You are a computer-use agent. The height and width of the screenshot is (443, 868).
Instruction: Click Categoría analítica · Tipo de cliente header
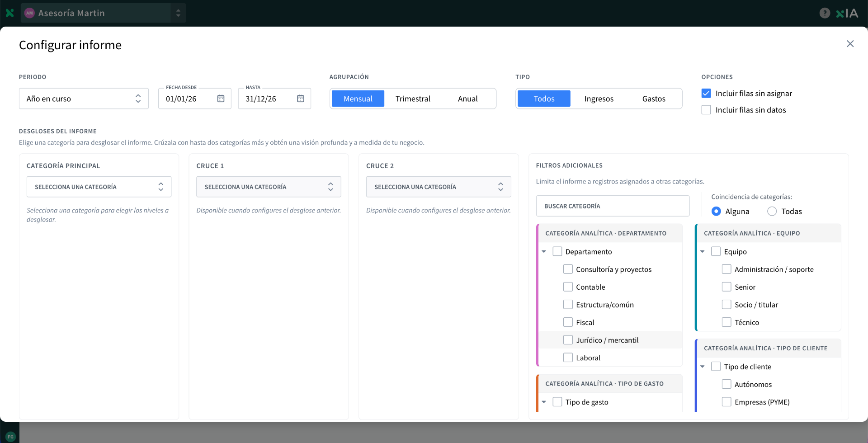769,348
